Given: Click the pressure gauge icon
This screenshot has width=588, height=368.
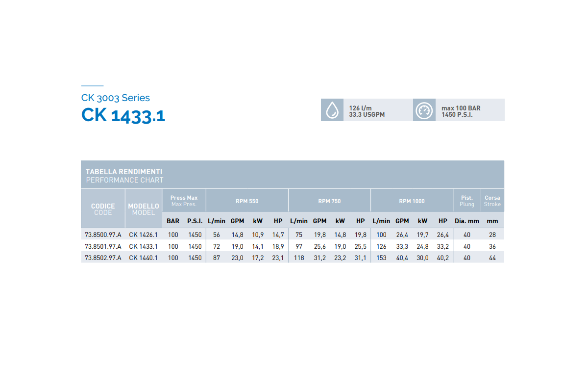Looking at the screenshot, I should (x=424, y=110).
